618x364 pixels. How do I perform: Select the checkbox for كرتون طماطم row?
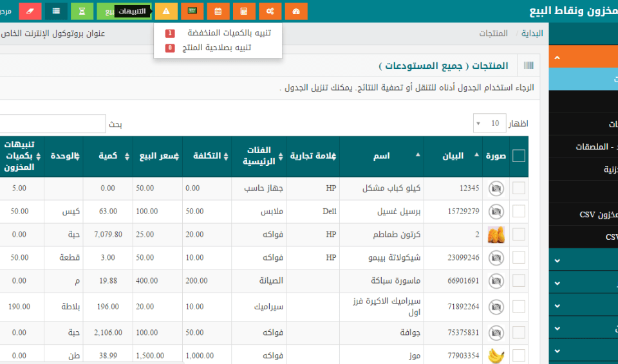pyautogui.click(x=519, y=235)
